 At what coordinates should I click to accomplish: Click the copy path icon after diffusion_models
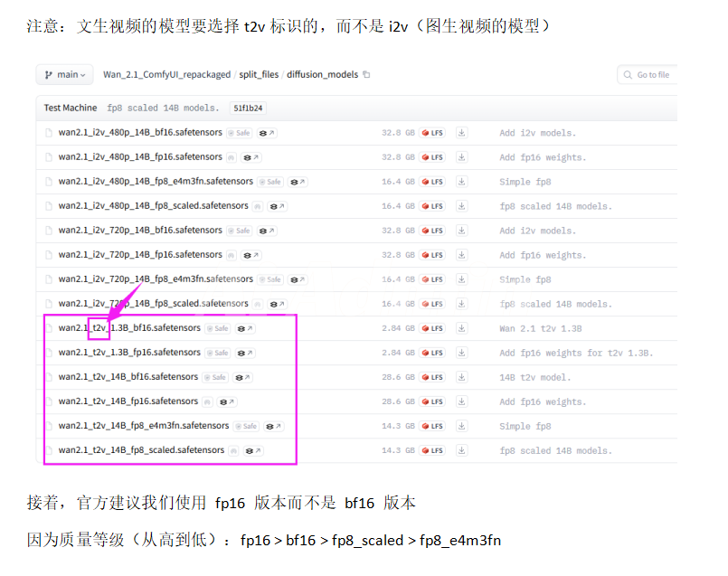pyautogui.click(x=366, y=75)
